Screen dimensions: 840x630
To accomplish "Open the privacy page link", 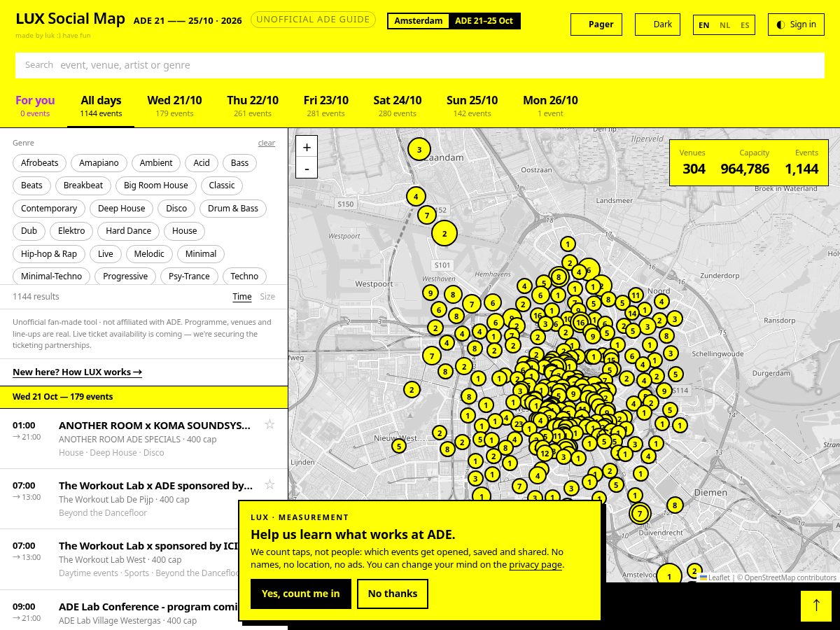I will coord(535,565).
